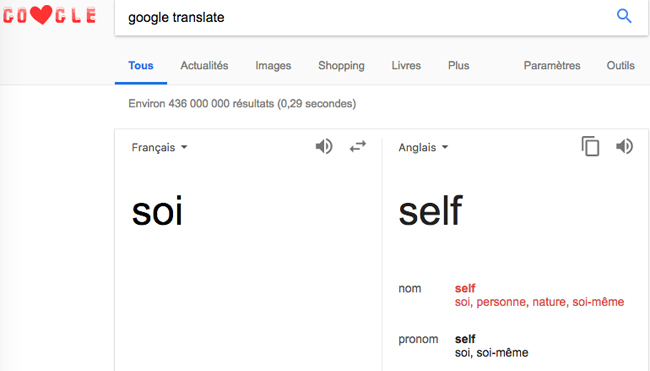Viewport: 650px width, 371px height.
Task: Select the Tous tab
Action: pyautogui.click(x=141, y=65)
